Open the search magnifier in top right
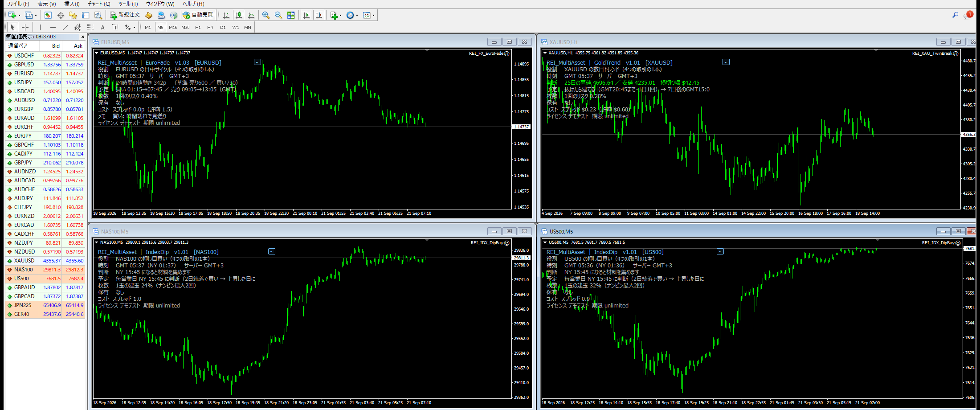This screenshot has height=410, width=980. (955, 15)
